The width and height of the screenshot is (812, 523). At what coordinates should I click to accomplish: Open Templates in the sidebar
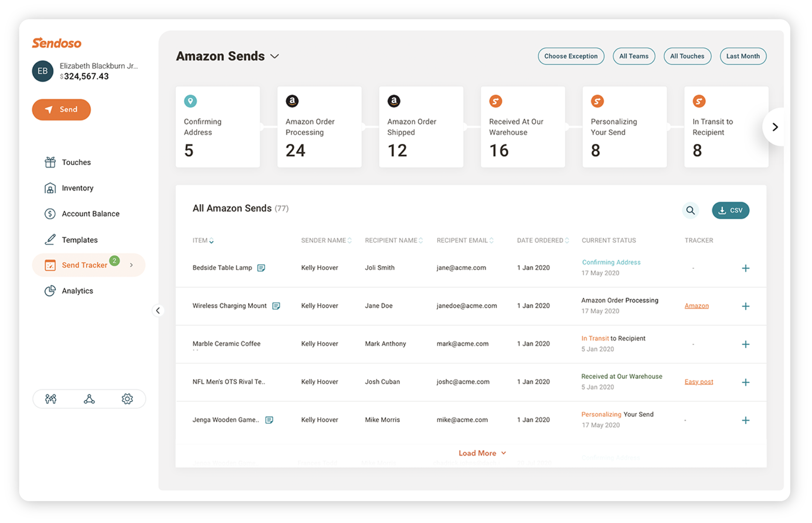(x=71, y=240)
